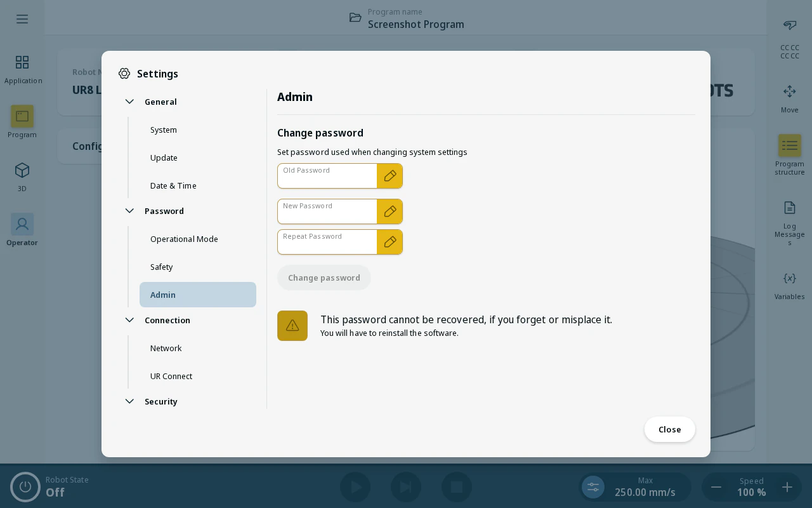Viewport: 812px width, 508px height.
Task: Click the pencil icon for New Password
Action: pos(390,211)
